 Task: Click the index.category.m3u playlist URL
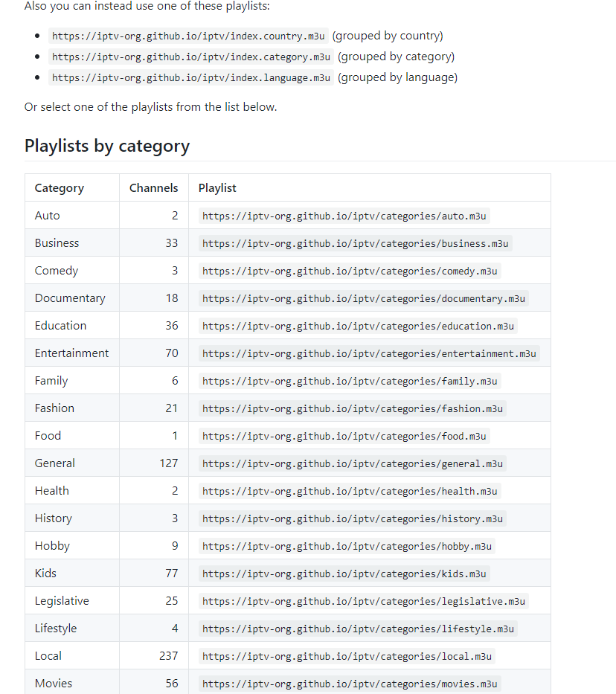click(191, 57)
